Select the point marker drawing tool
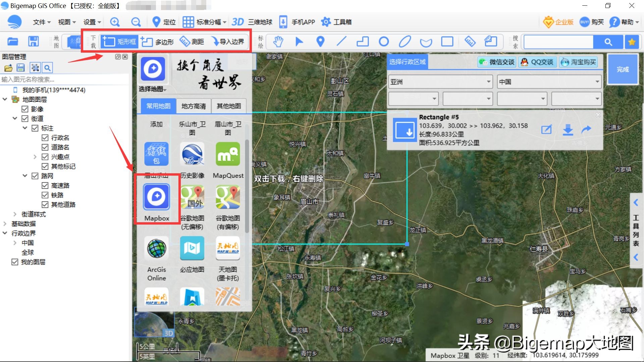This screenshot has width=644, height=362. pyautogui.click(x=320, y=42)
